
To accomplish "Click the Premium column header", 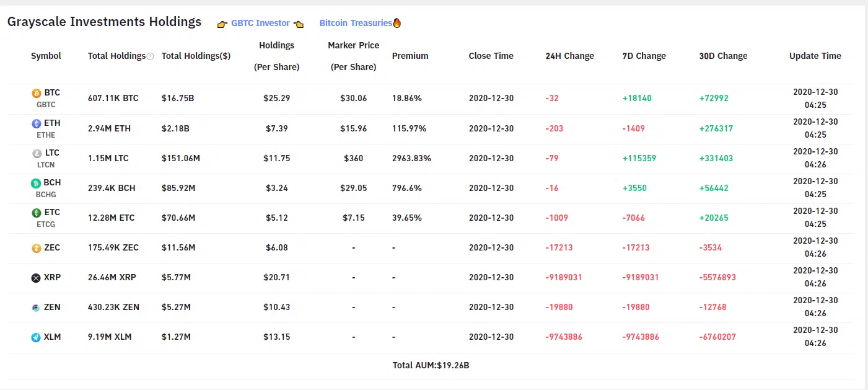I will point(410,56).
